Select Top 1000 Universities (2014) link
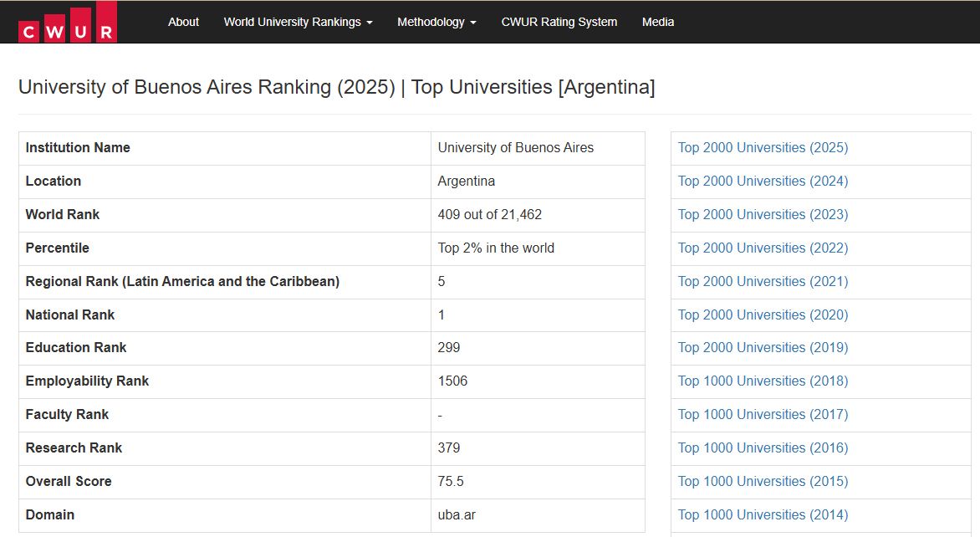The height and width of the screenshot is (537, 980). (x=763, y=515)
